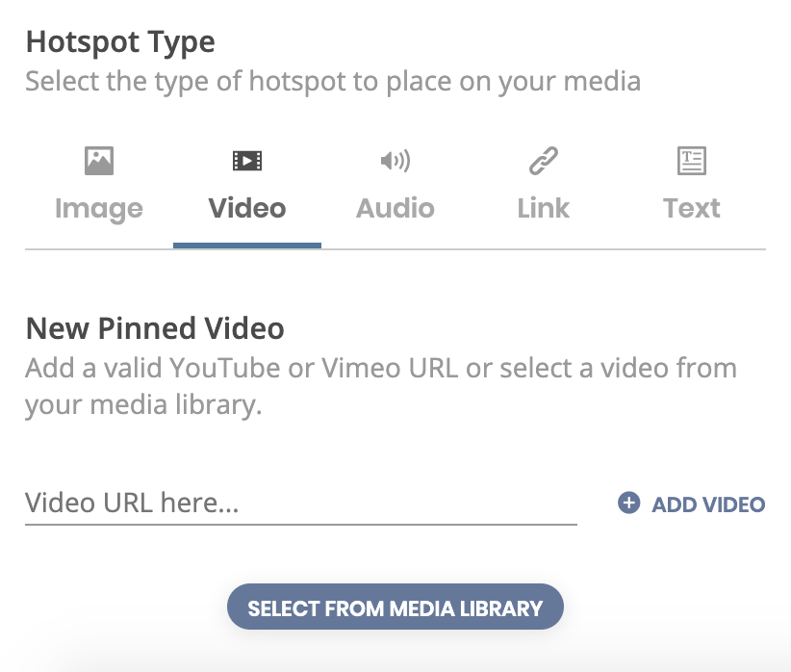This screenshot has width=791, height=672.
Task: Open Select From Media Library button
Action: (395, 607)
